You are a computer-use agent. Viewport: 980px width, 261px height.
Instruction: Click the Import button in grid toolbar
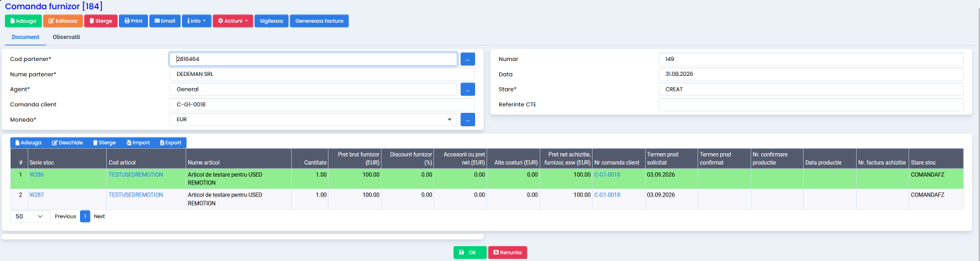138,143
